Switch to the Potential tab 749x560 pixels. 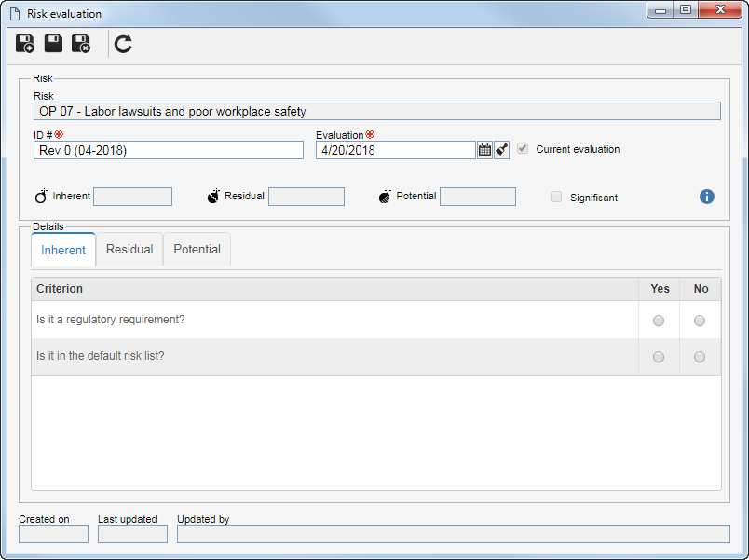point(197,250)
